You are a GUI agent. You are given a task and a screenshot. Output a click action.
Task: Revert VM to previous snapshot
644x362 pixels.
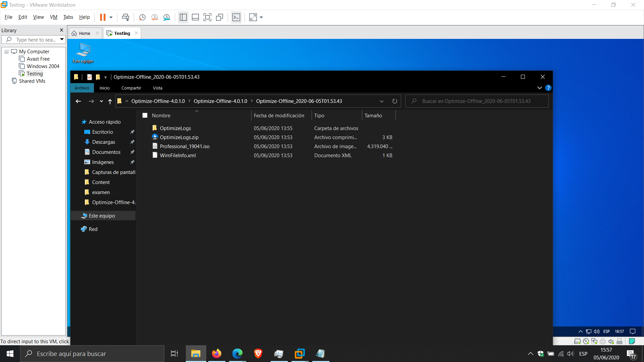pos(154,17)
